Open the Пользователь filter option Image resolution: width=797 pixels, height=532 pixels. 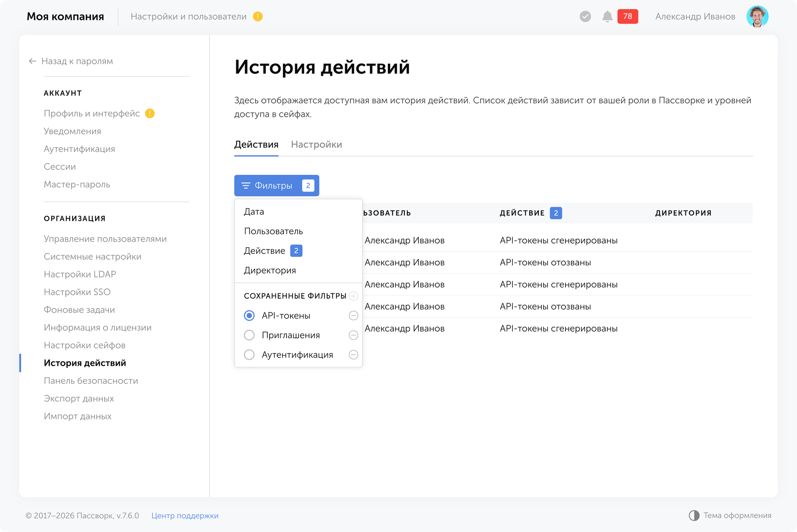(273, 231)
